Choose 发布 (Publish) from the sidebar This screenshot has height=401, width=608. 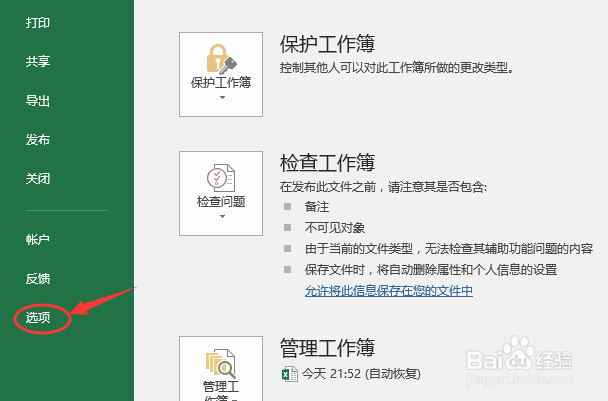coord(38,140)
